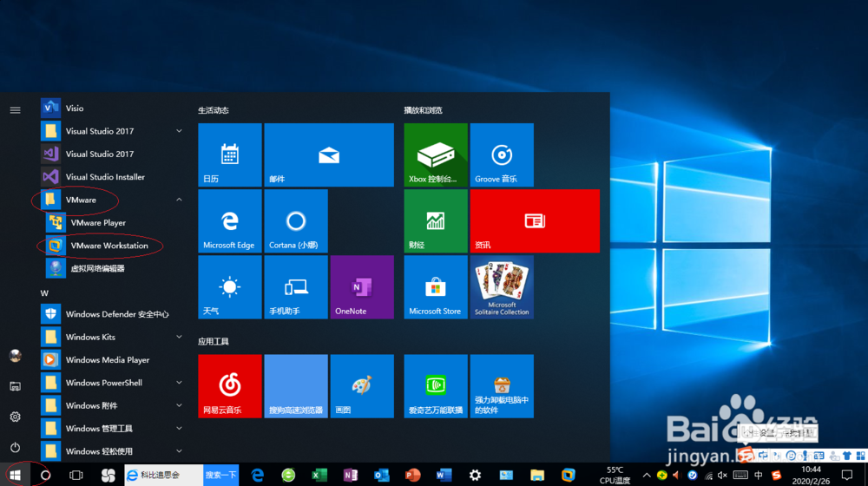Open OneNote from the taskbar
Viewport: 868px width, 486px height.
pos(351,475)
